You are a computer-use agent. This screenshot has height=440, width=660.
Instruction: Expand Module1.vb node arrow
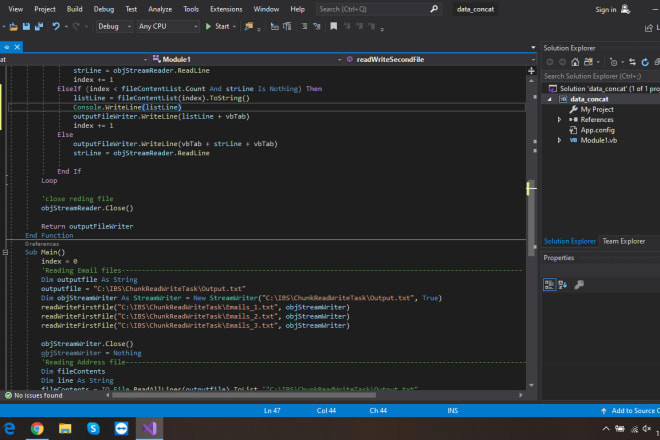(559, 141)
